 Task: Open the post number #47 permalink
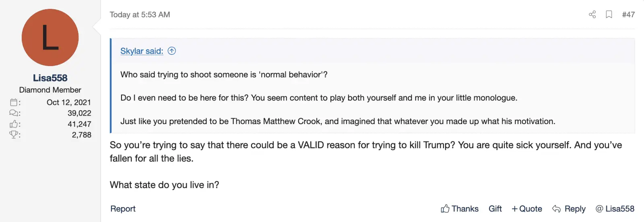pyautogui.click(x=628, y=15)
